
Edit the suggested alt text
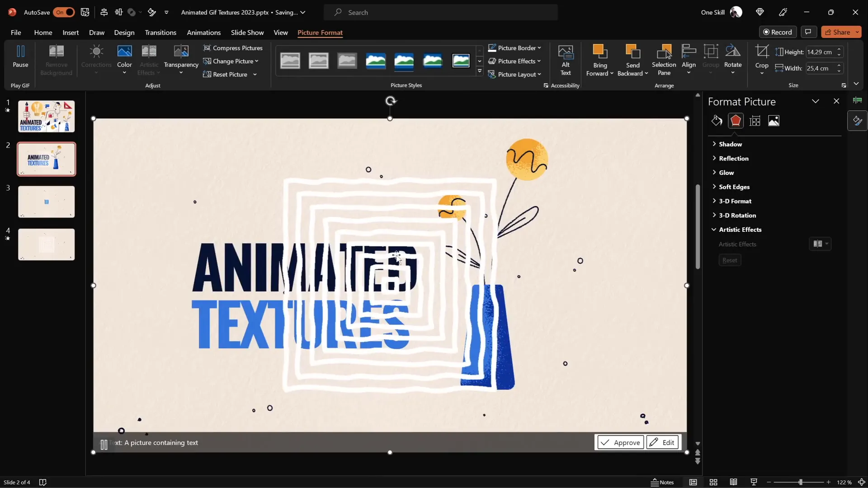(x=662, y=442)
